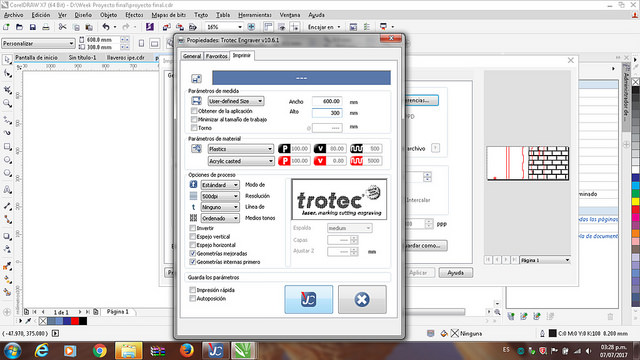Enable Obtener de la aplicación checkbox
640x360 pixels.
pos(194,111)
